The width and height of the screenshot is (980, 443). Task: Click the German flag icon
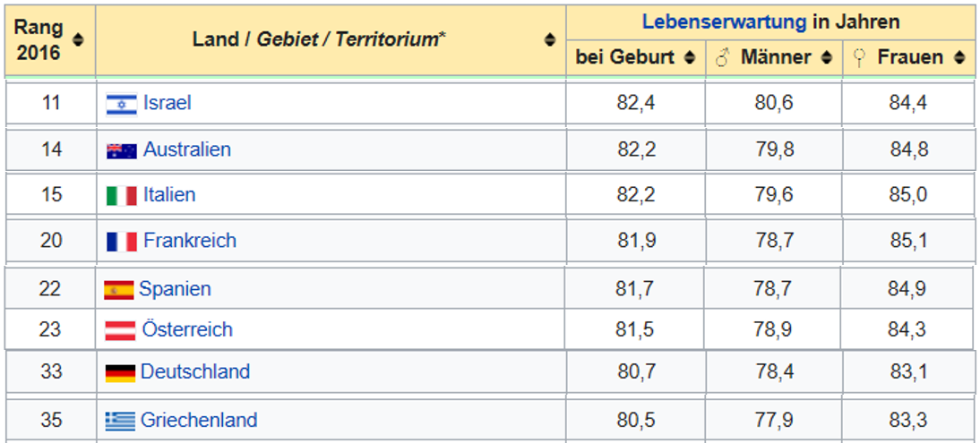pos(120,372)
